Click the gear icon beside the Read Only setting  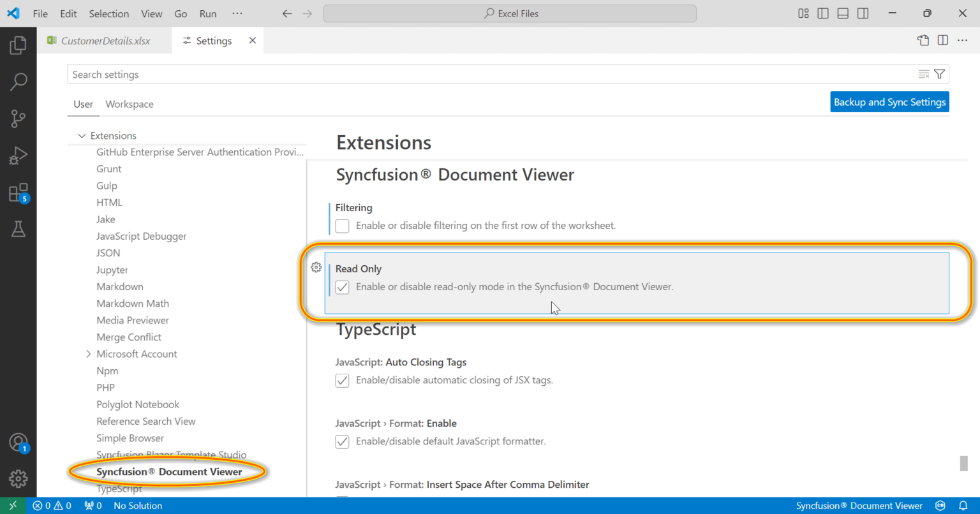pos(316,267)
